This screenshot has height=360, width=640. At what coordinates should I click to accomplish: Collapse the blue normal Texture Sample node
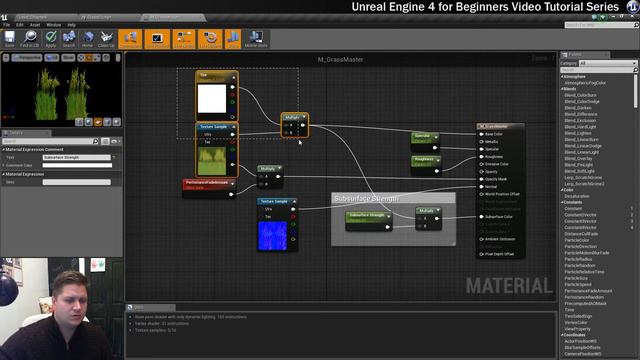294,202
